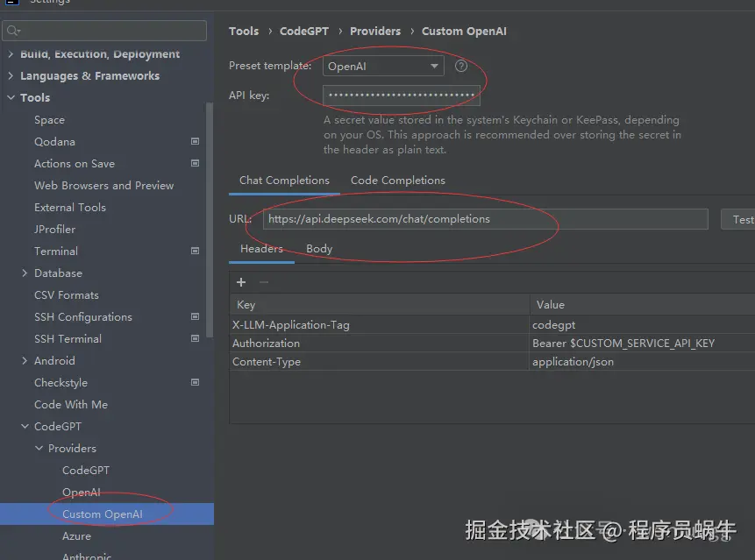
Task: Click the help icon beside Preset template
Action: tap(460, 66)
